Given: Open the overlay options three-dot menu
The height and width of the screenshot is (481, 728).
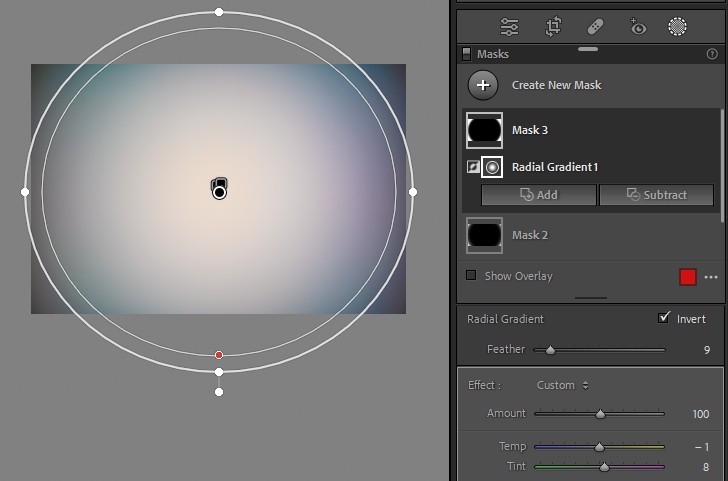Looking at the screenshot, I should [x=711, y=277].
